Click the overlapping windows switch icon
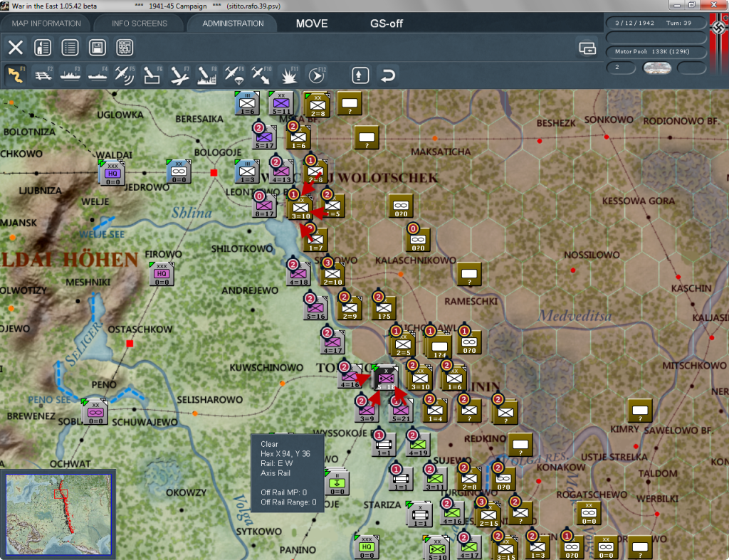The height and width of the screenshot is (560, 729). tap(587, 48)
